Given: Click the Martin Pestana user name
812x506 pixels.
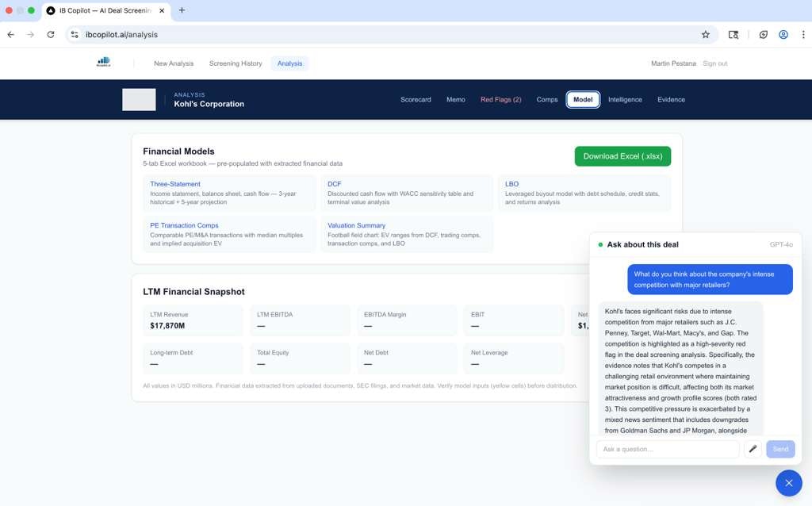Looking at the screenshot, I should tap(673, 63).
